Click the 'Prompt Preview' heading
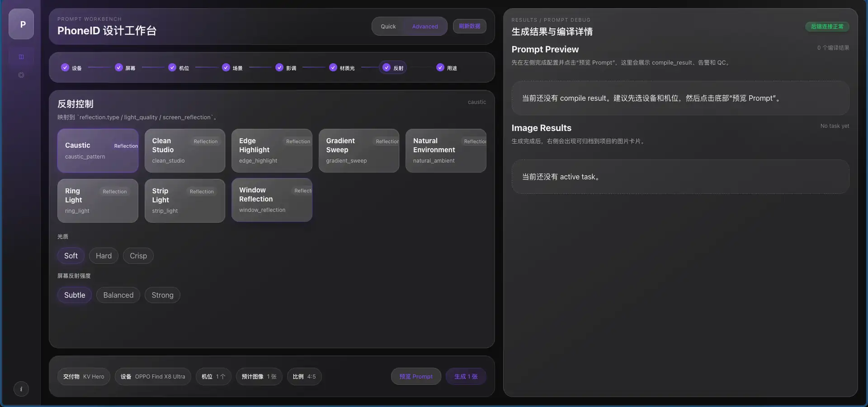 545,49
